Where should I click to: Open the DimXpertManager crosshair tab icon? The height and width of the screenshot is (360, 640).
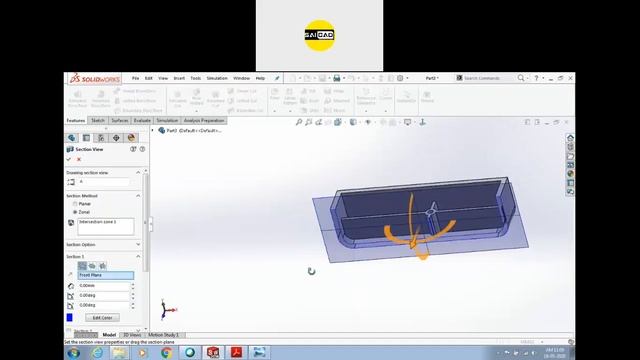[116, 138]
